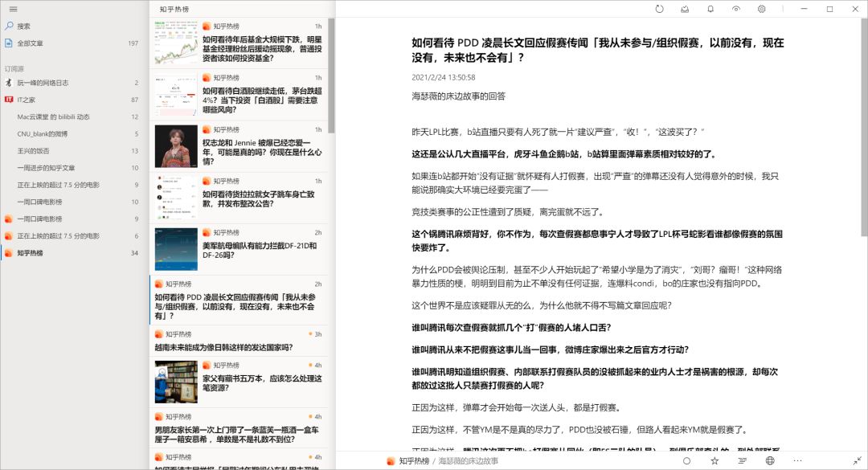The image size is (868, 470).
Task: Select 阮一峰的网络日志 feed
Action: 74,83
